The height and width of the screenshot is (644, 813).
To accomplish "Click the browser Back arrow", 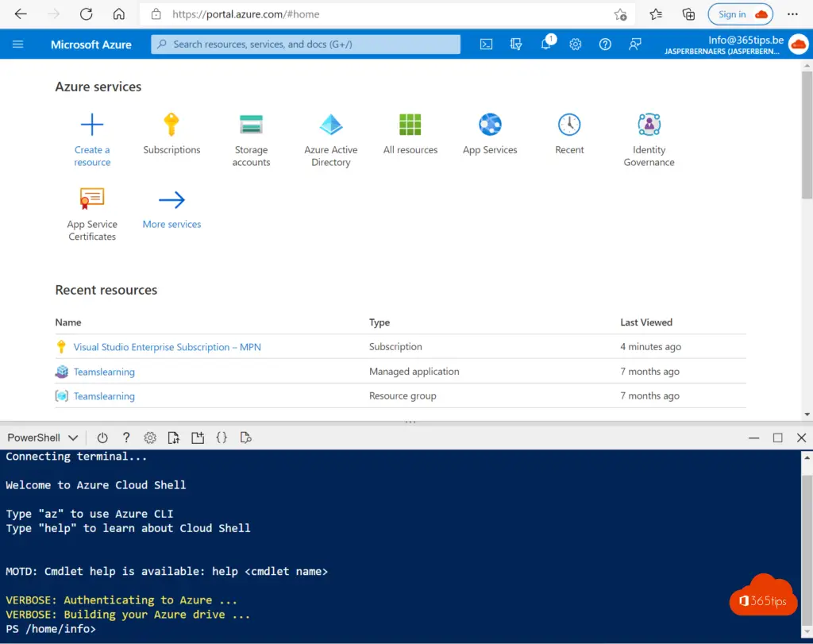I will [x=21, y=14].
